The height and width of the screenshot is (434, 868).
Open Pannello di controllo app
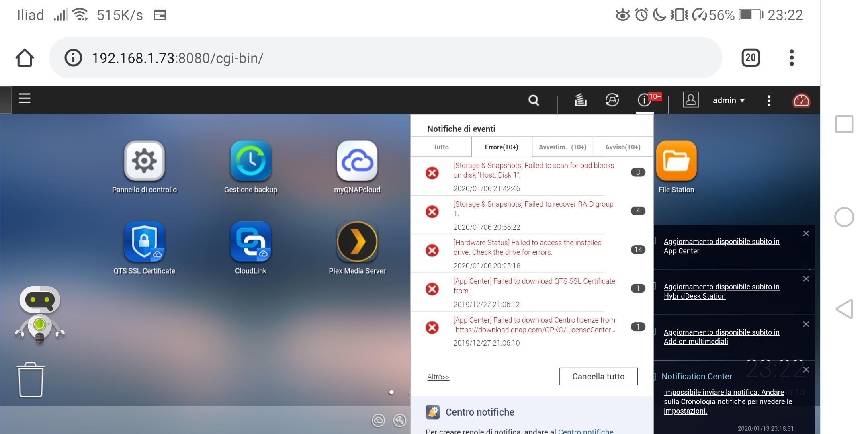pyautogui.click(x=144, y=161)
